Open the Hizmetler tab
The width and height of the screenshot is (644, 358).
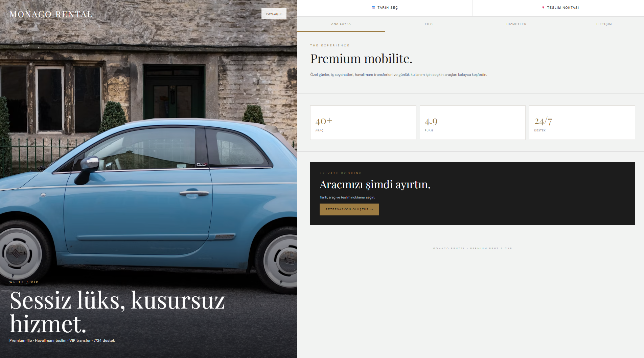pos(516,24)
